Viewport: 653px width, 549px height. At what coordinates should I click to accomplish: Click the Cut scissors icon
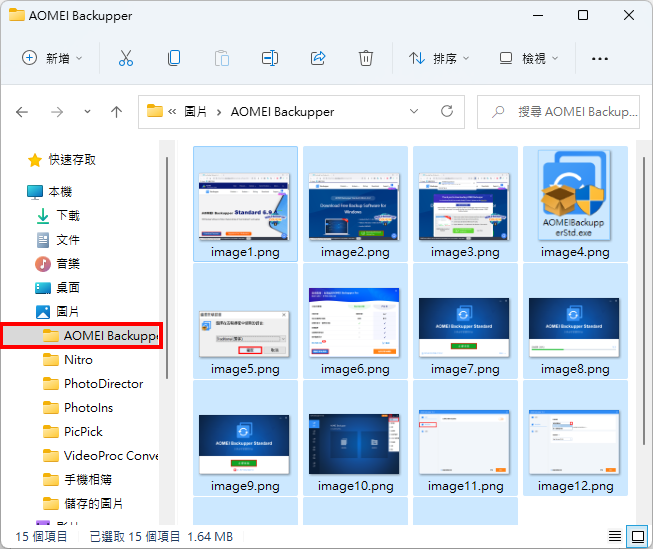pos(126,58)
